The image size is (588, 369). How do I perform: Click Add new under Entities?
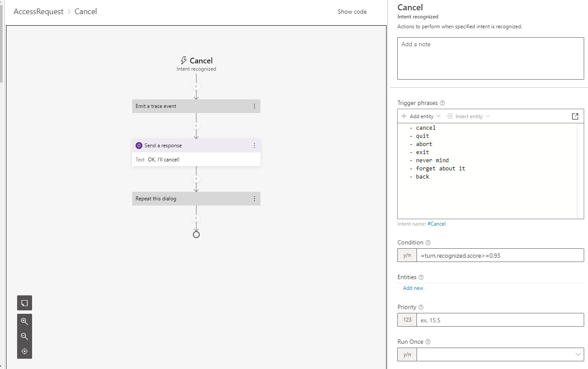pyautogui.click(x=412, y=288)
